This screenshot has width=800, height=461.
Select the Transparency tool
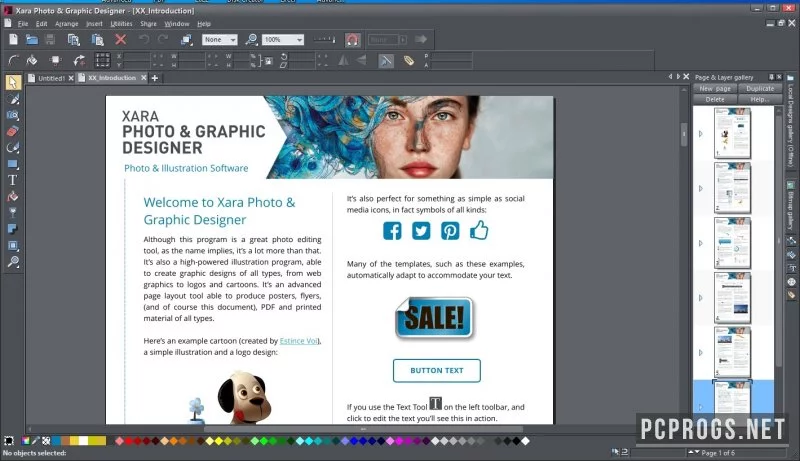coord(13,213)
